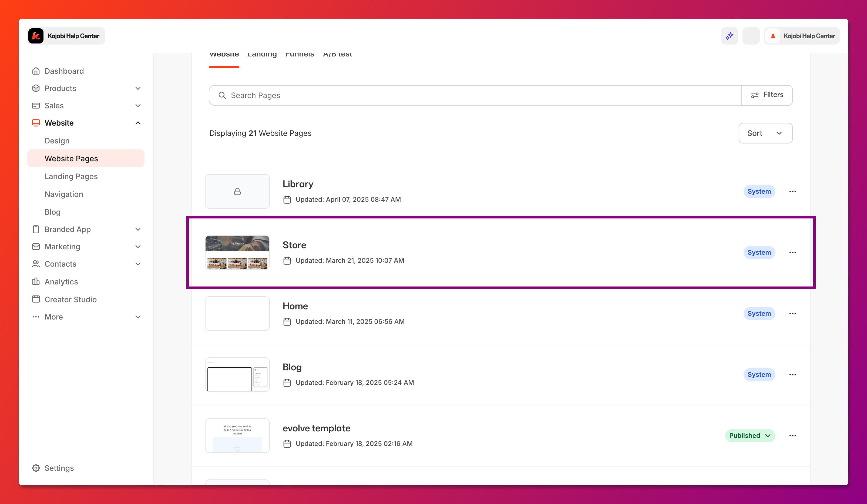
Task: Open Navigation in sidebar
Action: [x=64, y=194]
